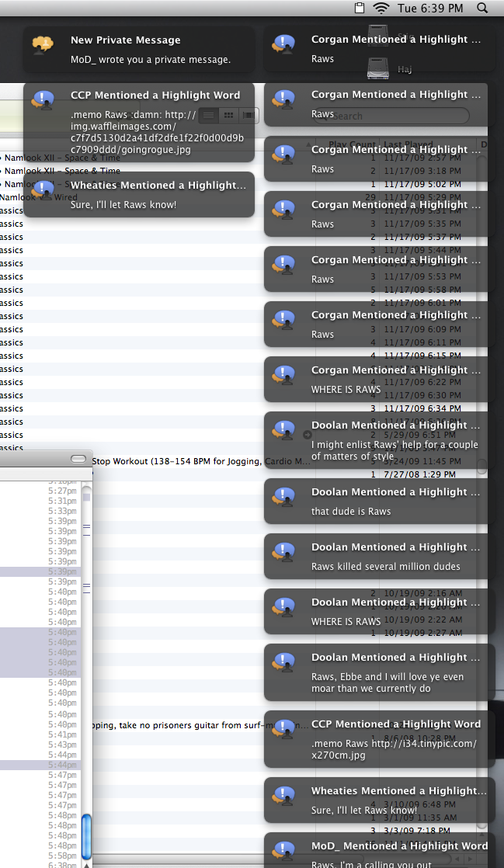The height and width of the screenshot is (868, 504).
Task: Click the '10/19/09 2:16 AM' Last Played cell
Action: [x=423, y=593]
